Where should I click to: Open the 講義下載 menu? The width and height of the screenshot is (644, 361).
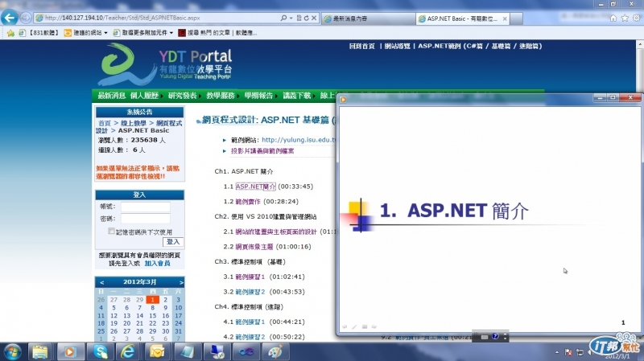click(x=297, y=96)
